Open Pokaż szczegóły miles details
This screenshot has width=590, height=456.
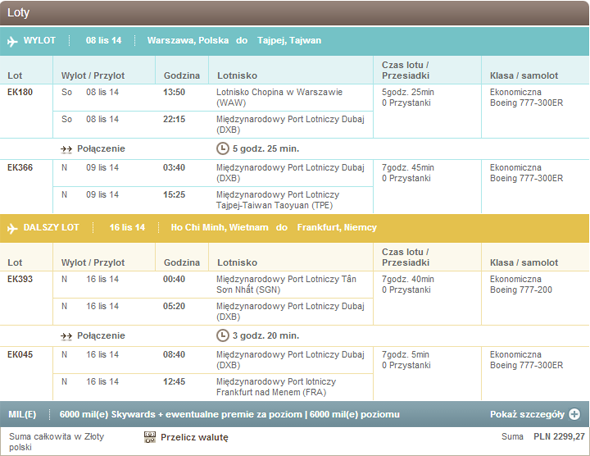pos(527,415)
